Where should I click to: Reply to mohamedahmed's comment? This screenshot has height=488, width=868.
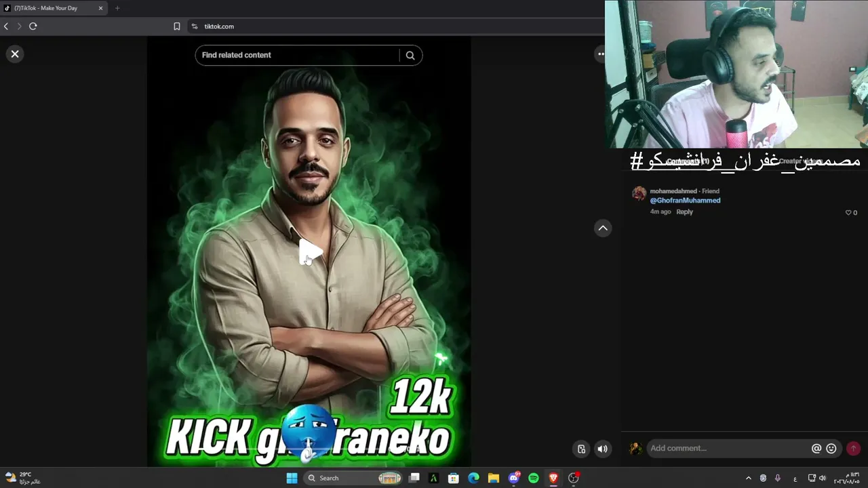(684, 212)
